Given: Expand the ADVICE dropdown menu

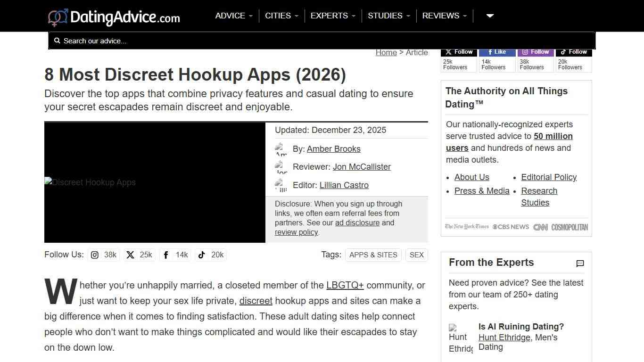Looking at the screenshot, I should click(233, 16).
